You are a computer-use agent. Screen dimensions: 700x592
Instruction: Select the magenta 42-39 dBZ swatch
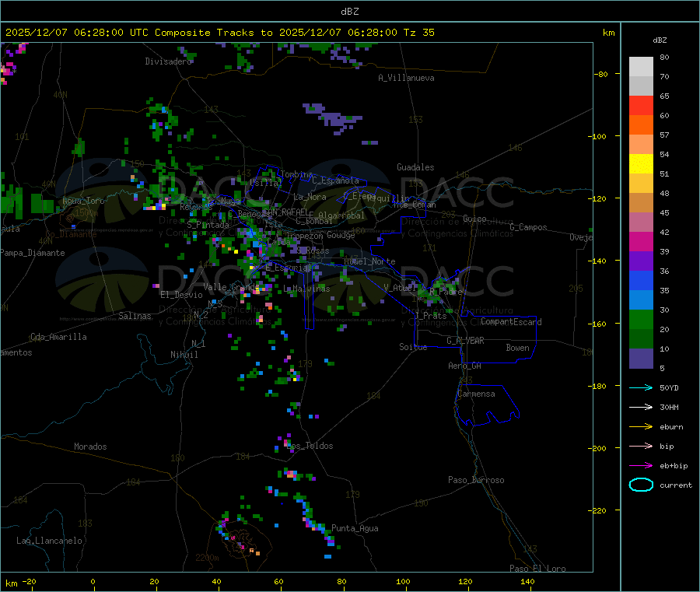coord(641,241)
